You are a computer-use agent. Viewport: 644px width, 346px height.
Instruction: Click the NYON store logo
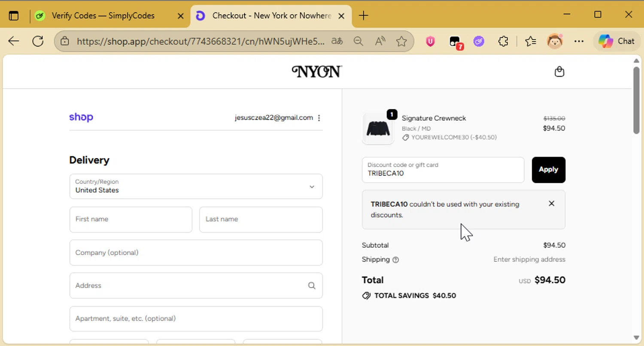coord(317,72)
